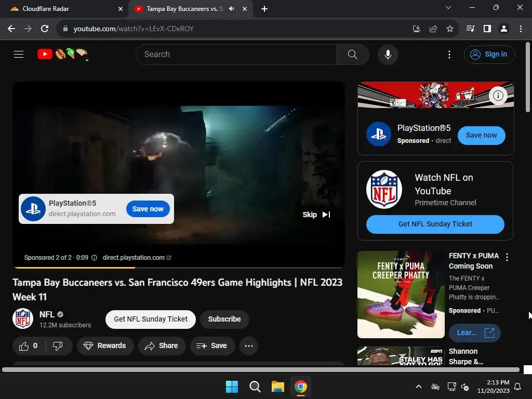Click Chrome icon in taskbar
Image resolution: width=532 pixels, height=399 pixels.
click(301, 387)
